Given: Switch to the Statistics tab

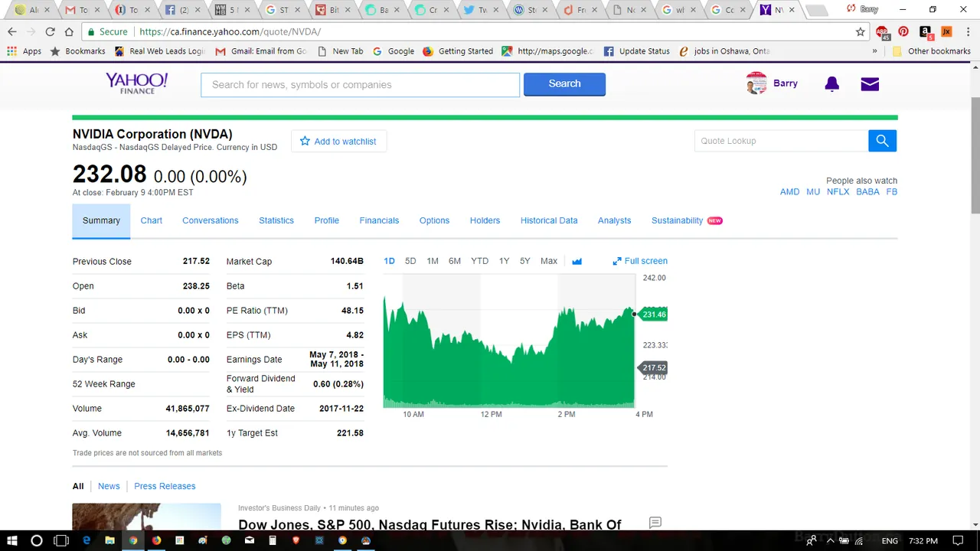Looking at the screenshot, I should (x=276, y=220).
